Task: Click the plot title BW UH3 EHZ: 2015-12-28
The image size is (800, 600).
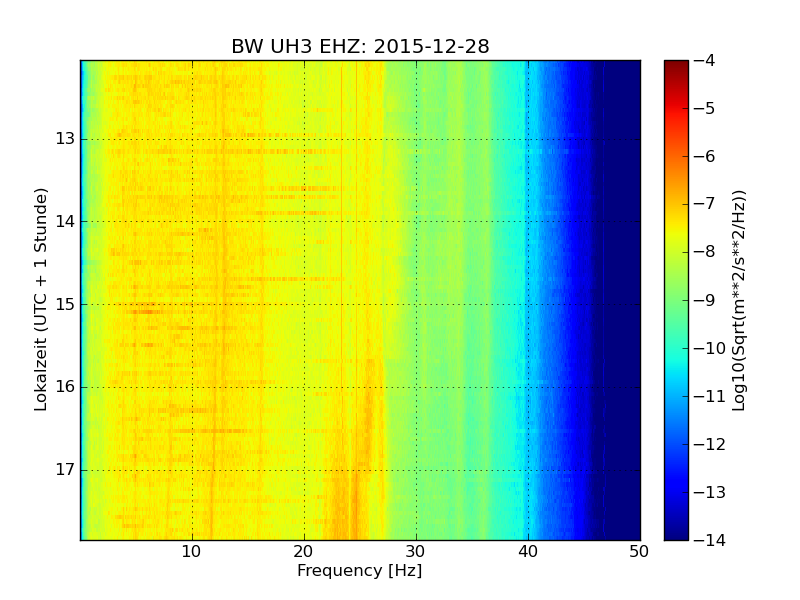Action: 360,46
